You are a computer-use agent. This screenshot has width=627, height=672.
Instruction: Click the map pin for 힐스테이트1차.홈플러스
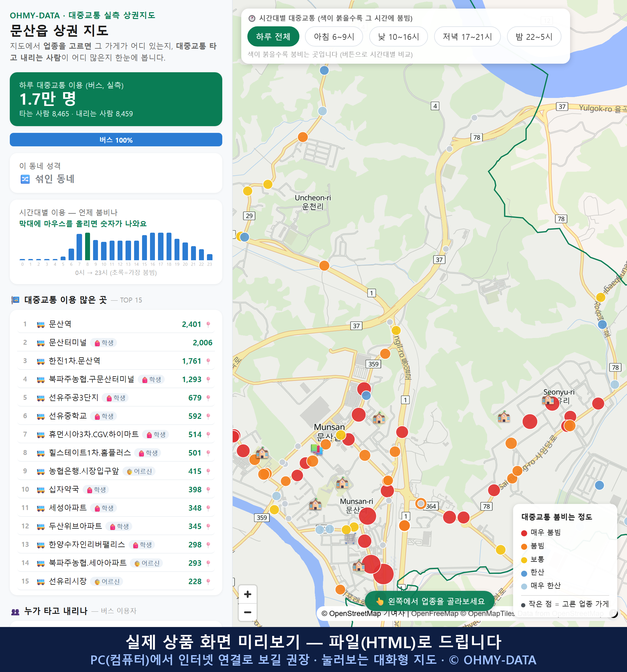pos(208,453)
